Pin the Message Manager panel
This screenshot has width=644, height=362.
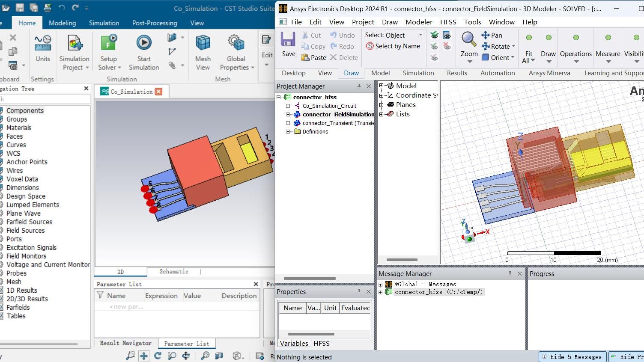point(510,273)
